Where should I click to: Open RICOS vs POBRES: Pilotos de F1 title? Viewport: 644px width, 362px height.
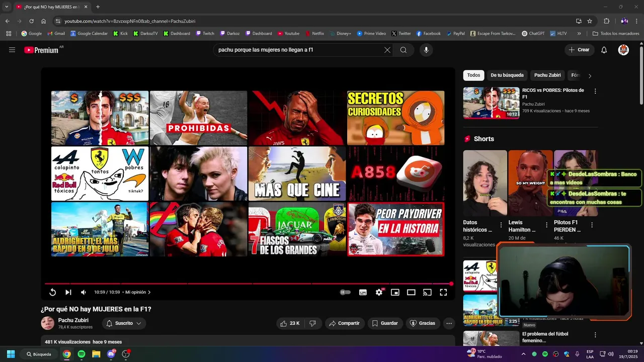[553, 94]
